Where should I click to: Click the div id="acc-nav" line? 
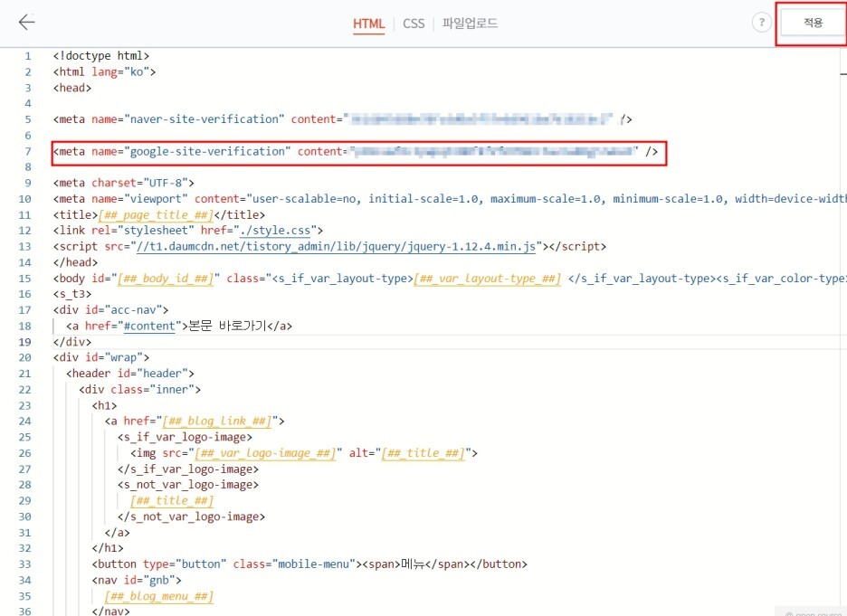(x=110, y=310)
